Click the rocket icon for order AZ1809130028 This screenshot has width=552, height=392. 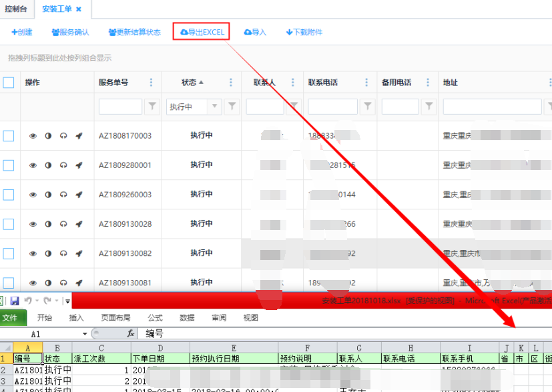coord(79,224)
